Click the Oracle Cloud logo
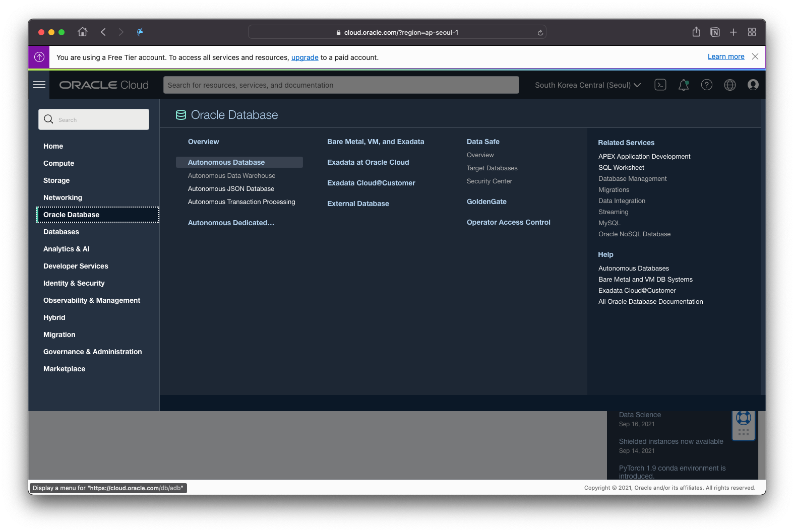794x532 pixels. [104, 85]
